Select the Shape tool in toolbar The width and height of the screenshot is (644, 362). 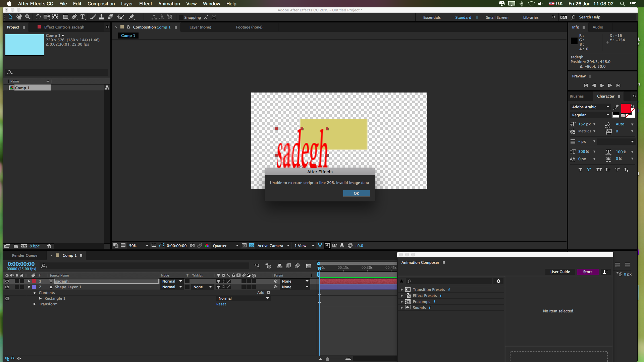coord(65,17)
